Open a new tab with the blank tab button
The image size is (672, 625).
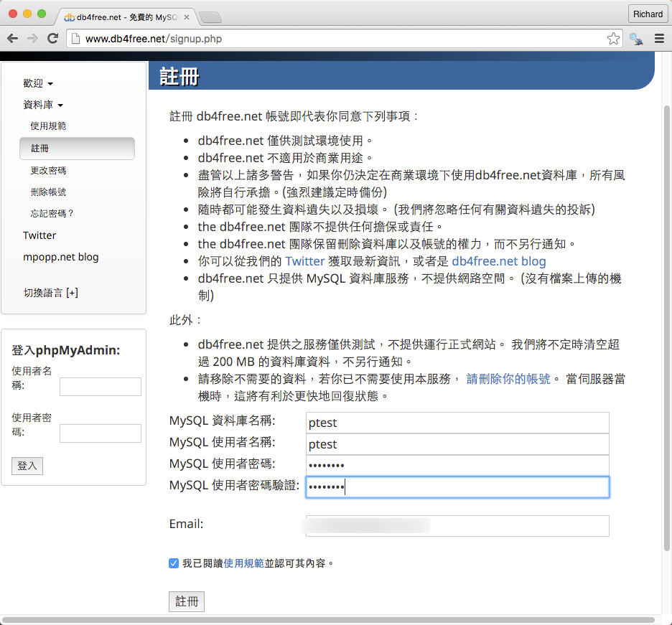click(x=210, y=17)
